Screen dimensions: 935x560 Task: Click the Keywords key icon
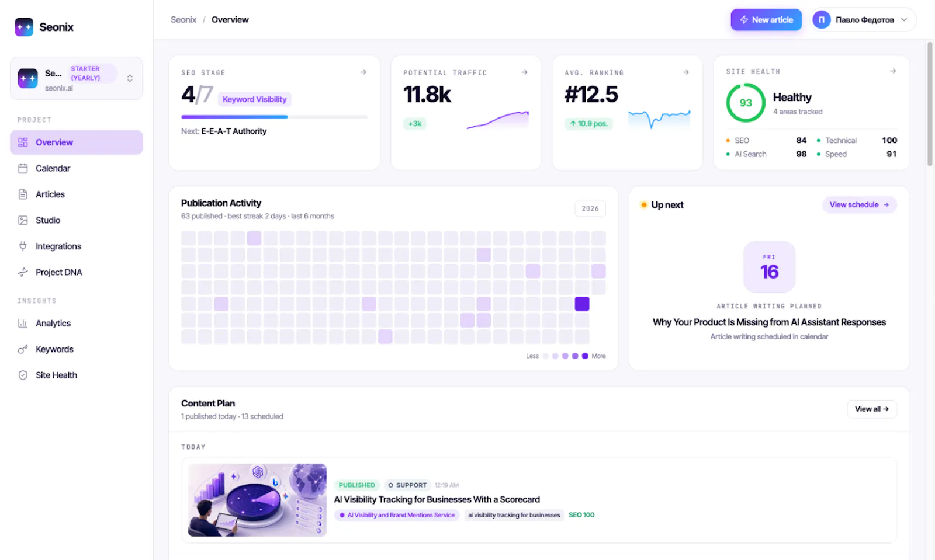pyautogui.click(x=23, y=349)
